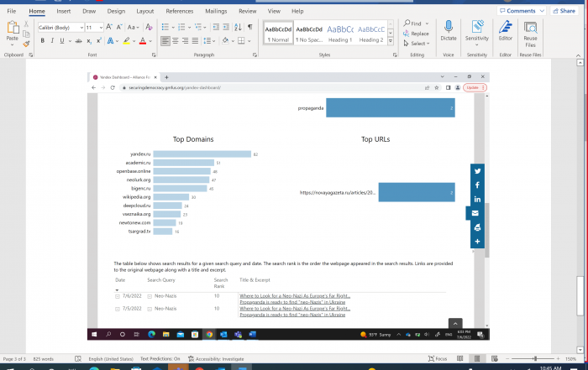Click the zoom slider handle
Image resolution: width=588 pixels, height=370 pixels.
tap(535, 359)
